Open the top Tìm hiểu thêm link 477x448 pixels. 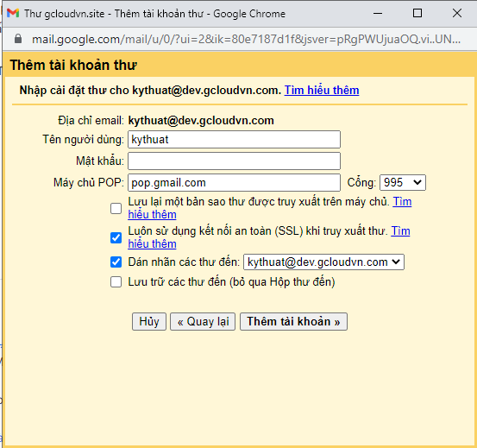pos(322,91)
